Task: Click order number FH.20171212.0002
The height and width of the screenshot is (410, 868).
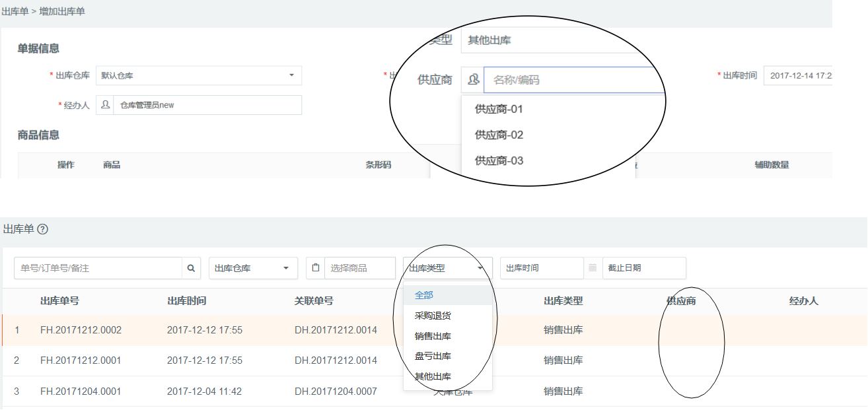Action: (x=81, y=330)
